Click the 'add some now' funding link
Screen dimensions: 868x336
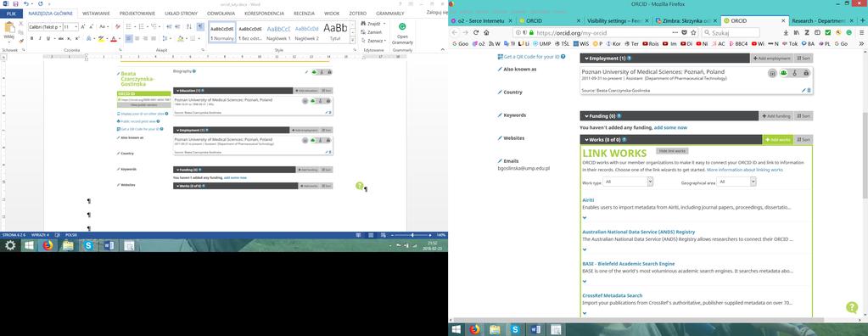point(670,127)
